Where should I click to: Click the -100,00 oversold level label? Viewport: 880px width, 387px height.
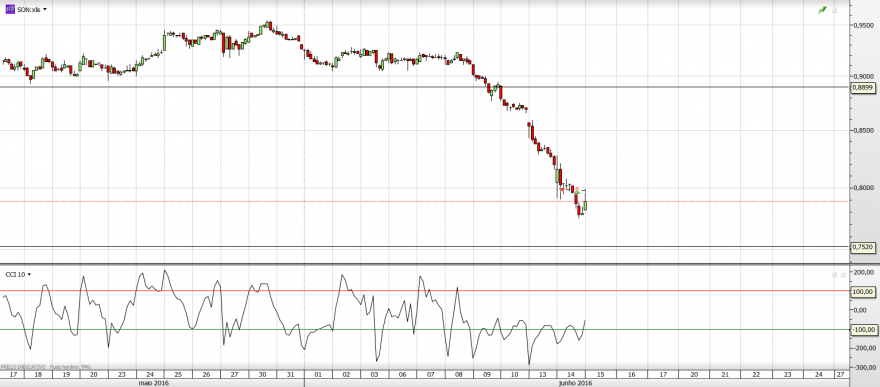tap(863, 329)
